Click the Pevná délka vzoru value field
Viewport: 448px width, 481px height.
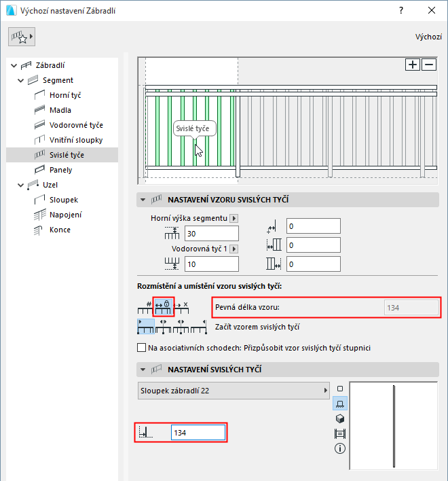click(411, 307)
